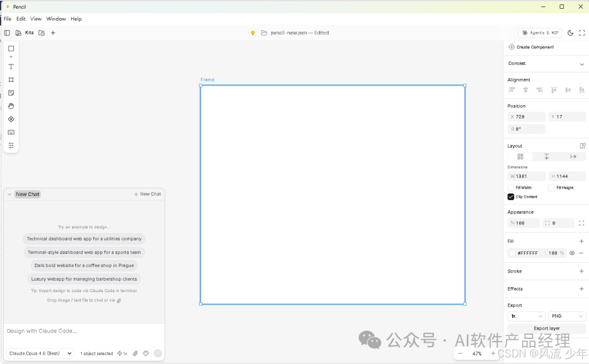
Task: Open the View menu
Action: click(36, 19)
